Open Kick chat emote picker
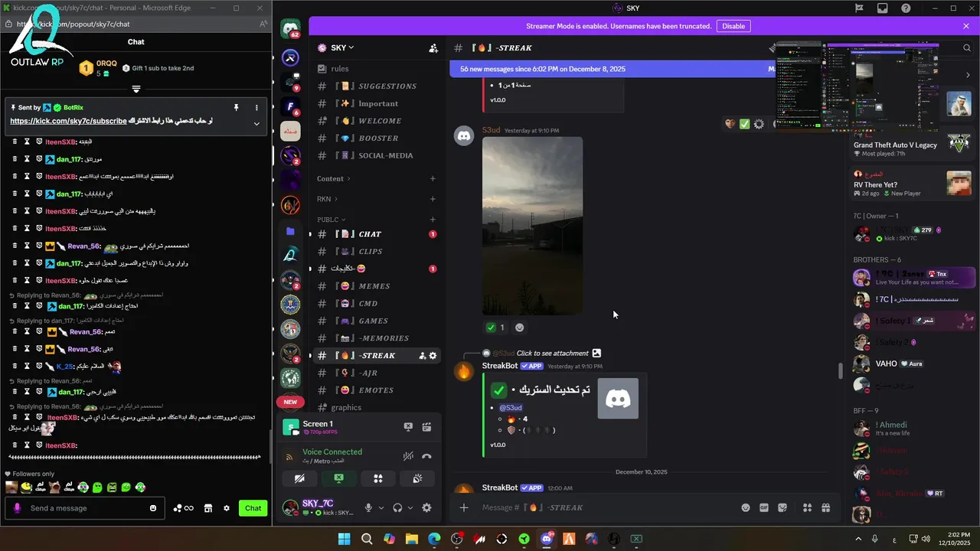This screenshot has height=551, width=980. click(x=153, y=508)
